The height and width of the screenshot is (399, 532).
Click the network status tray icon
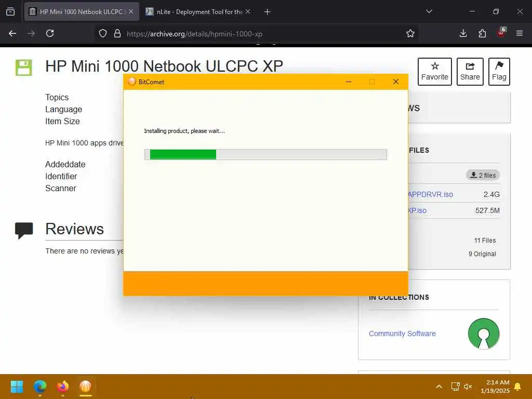[455, 387]
